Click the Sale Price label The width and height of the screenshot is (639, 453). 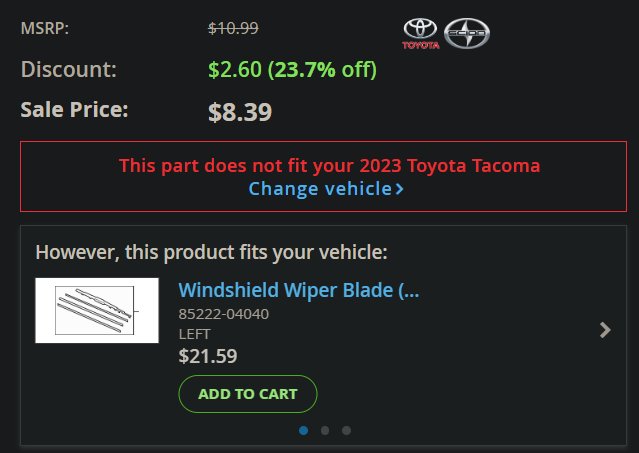[75, 110]
